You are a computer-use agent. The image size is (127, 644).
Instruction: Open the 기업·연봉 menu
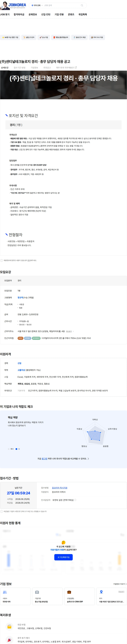[59, 15]
